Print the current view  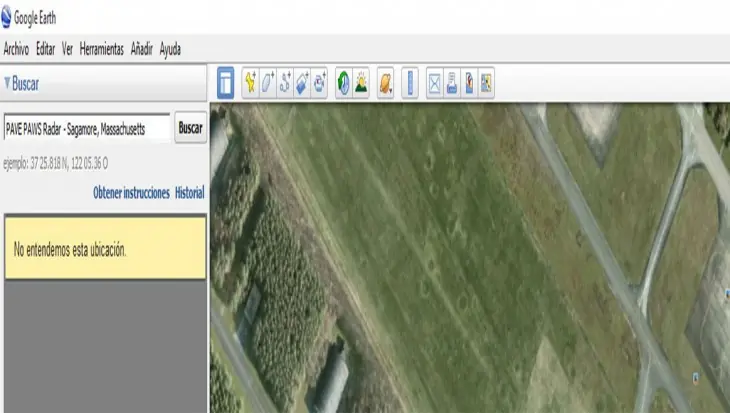[x=452, y=83]
